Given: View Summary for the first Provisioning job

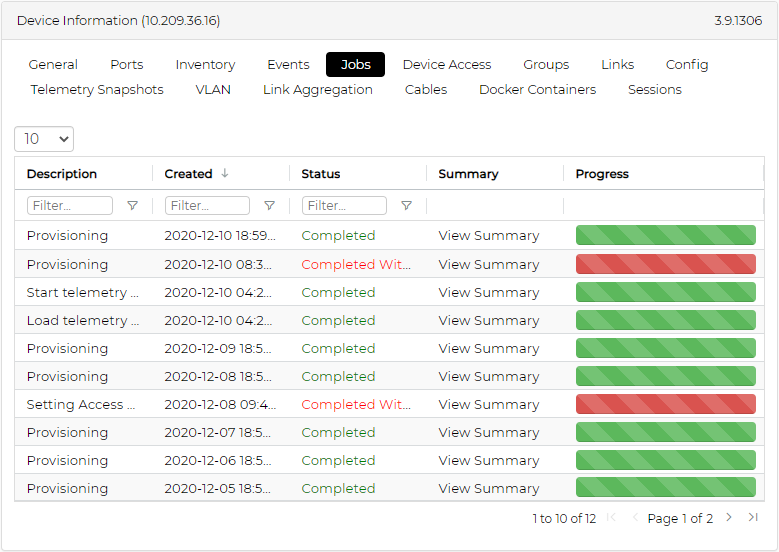Looking at the screenshot, I should [x=488, y=236].
